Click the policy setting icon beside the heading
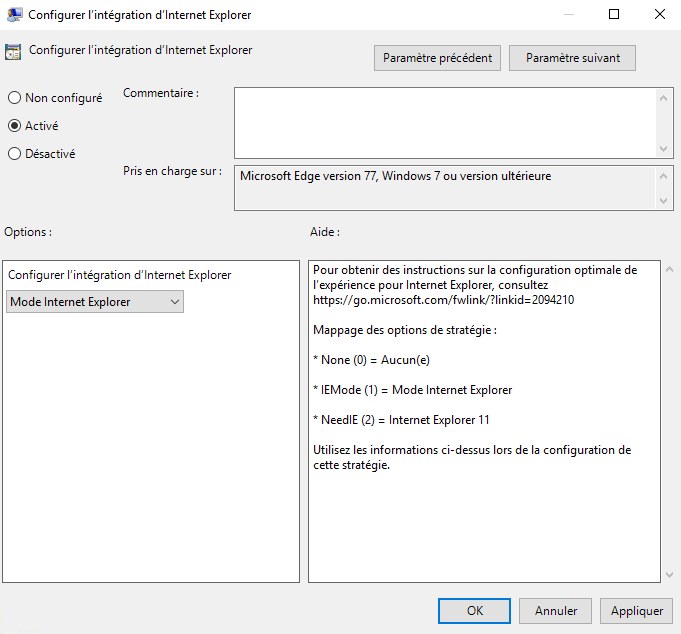Viewport: 681px width, 634px height. [14, 51]
